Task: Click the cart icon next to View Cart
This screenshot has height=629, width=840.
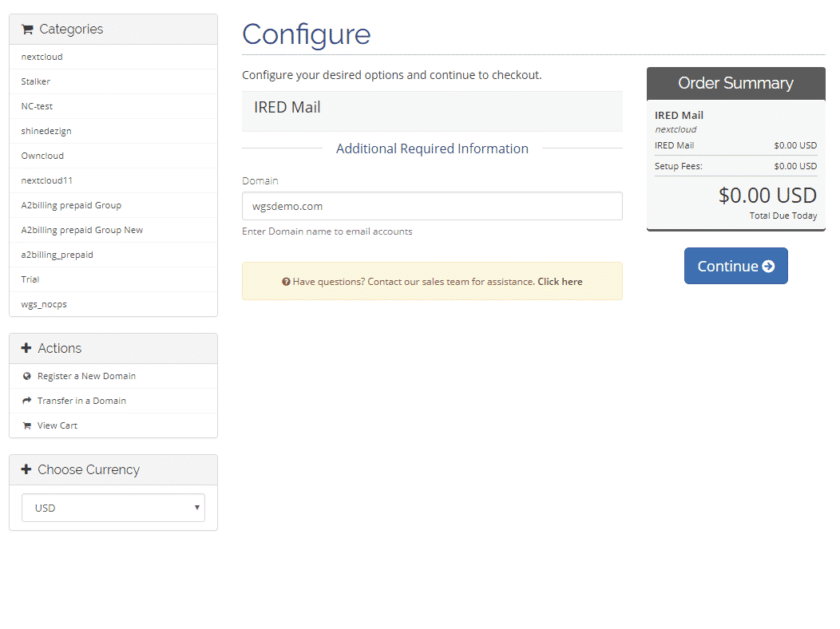Action: pos(26,425)
